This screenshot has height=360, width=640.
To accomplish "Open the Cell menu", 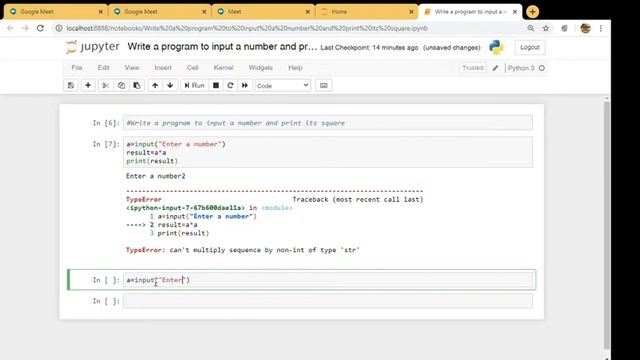I will (x=192, y=68).
